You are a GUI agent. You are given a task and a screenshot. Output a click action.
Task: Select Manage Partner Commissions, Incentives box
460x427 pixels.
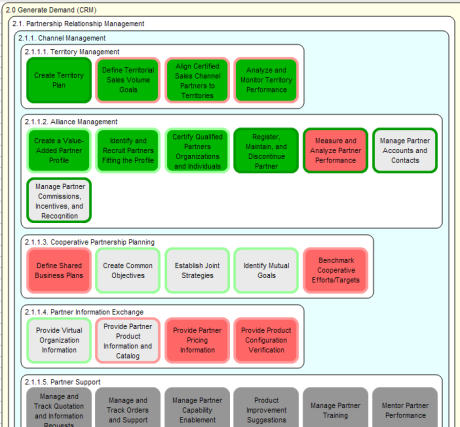59,200
